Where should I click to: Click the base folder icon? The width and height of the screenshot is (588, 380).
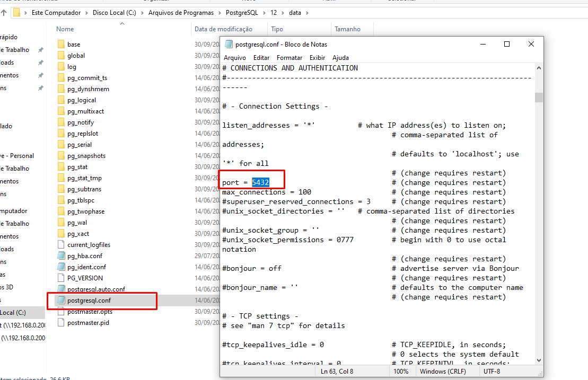pos(61,45)
